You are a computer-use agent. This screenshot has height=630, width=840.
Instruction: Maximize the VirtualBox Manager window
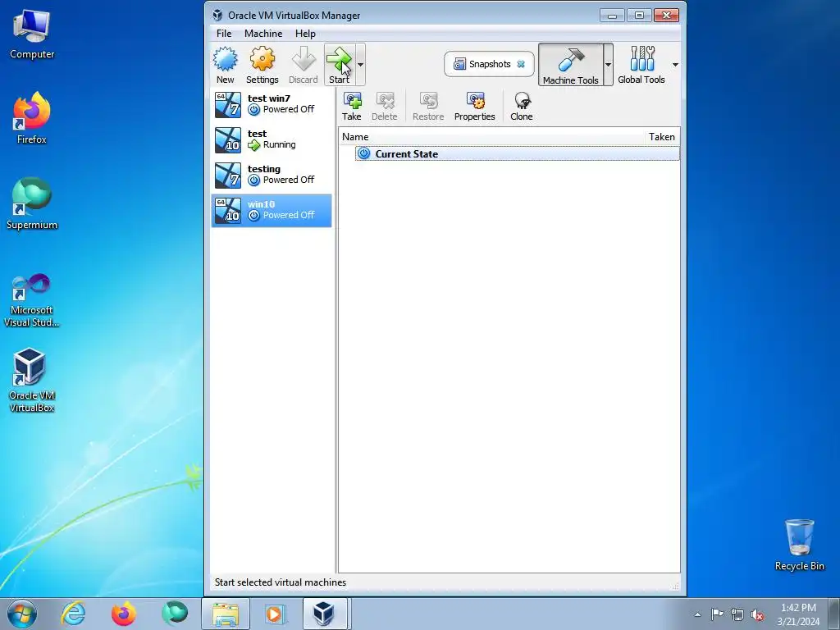[639, 16]
